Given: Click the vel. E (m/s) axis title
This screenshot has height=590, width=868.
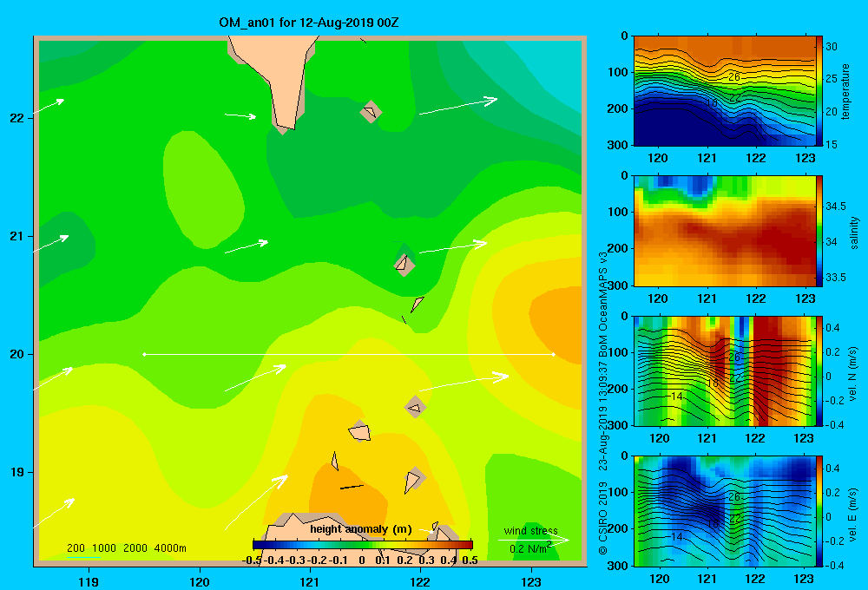Looking at the screenshot, I should click(853, 515).
